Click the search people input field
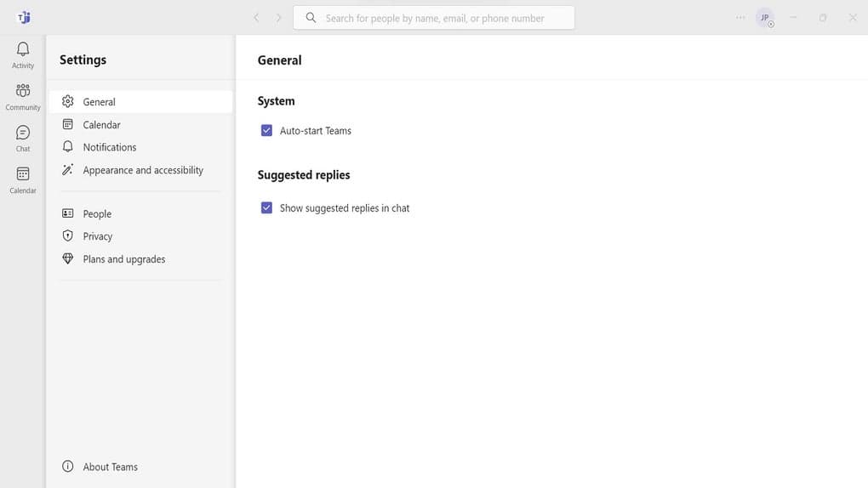 [x=433, y=18]
